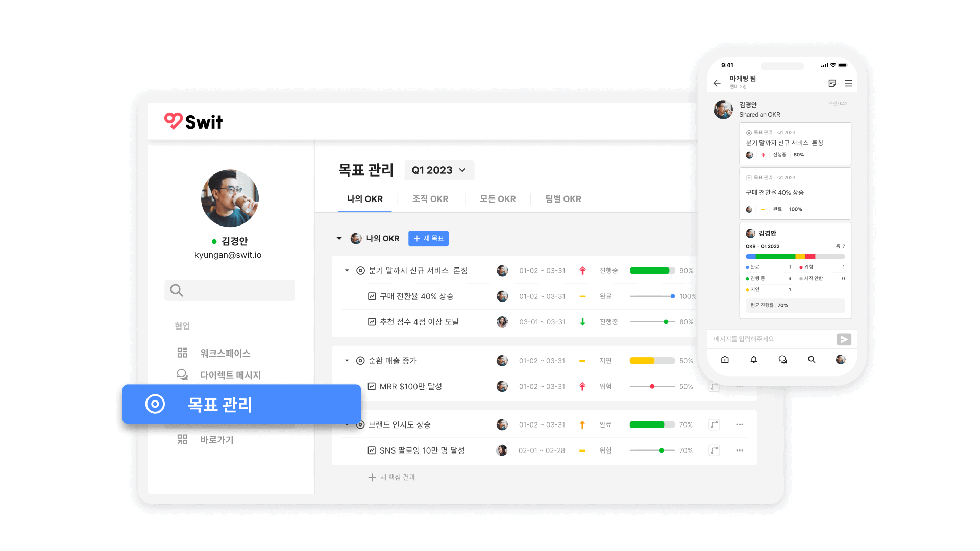Tap search magnifier in mobile bottom navigation
Viewport: 980px width, 551px height.
(x=812, y=360)
